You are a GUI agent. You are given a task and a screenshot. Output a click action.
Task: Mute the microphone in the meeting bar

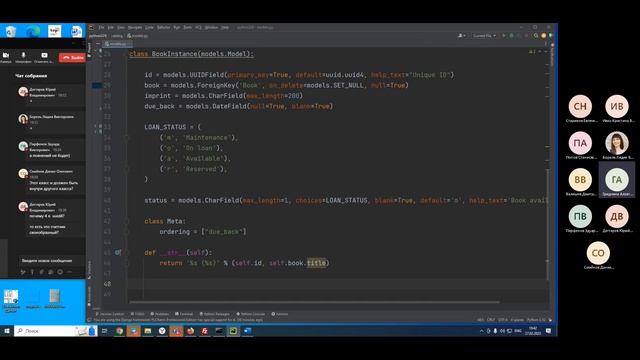23,55
